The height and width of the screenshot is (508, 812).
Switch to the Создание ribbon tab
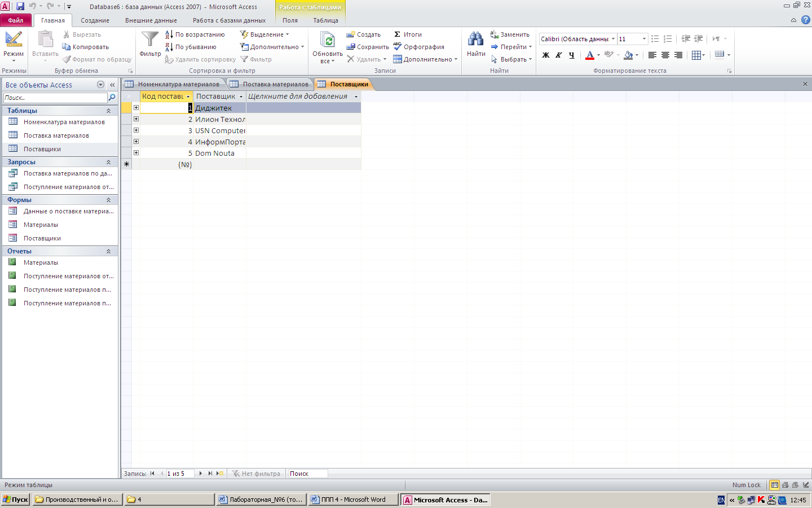95,20
